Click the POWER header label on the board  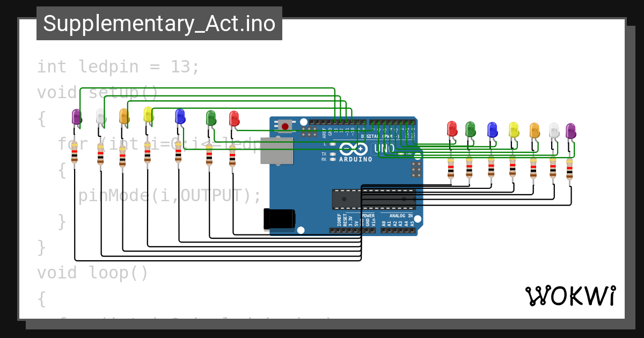(368, 216)
